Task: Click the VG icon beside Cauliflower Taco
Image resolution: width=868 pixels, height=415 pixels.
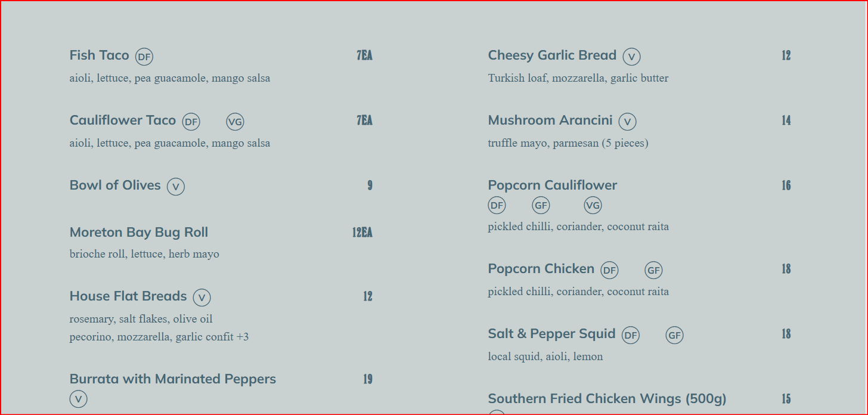Action: click(x=235, y=122)
